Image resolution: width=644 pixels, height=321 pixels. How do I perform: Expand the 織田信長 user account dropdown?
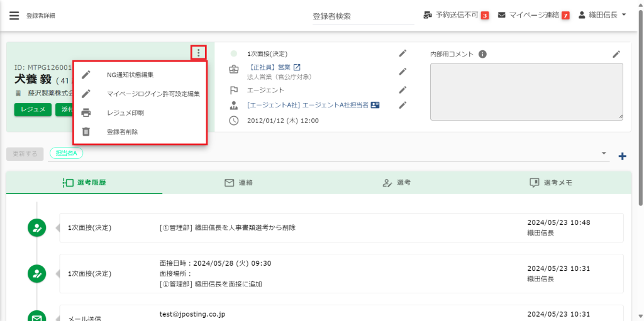[602, 15]
